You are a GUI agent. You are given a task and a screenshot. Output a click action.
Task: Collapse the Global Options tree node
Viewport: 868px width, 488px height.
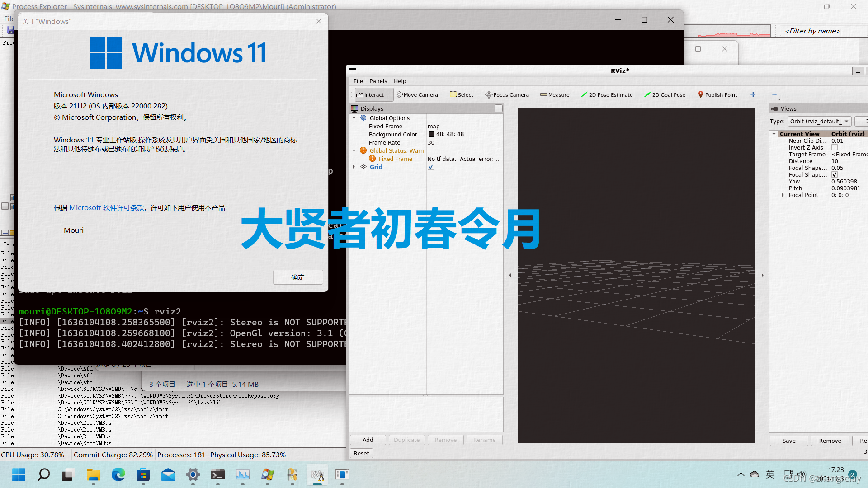354,118
